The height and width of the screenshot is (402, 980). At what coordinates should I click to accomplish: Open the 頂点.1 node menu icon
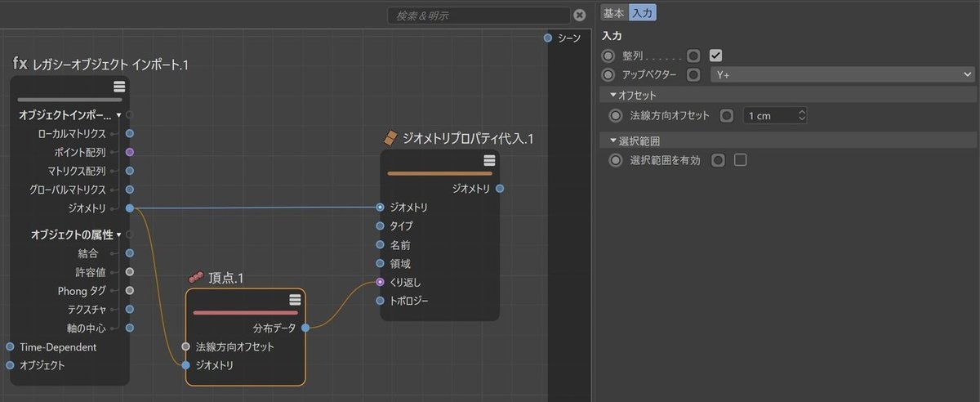pyautogui.click(x=295, y=299)
